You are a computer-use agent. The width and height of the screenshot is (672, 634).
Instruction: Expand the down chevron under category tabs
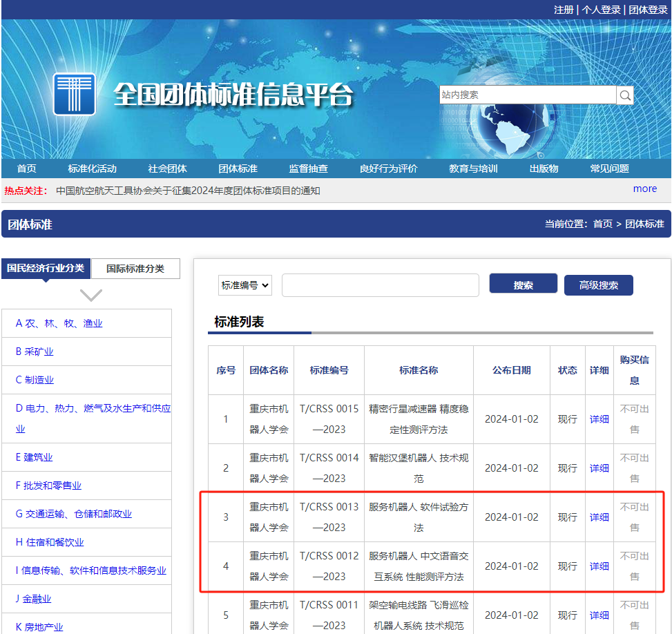(91, 296)
